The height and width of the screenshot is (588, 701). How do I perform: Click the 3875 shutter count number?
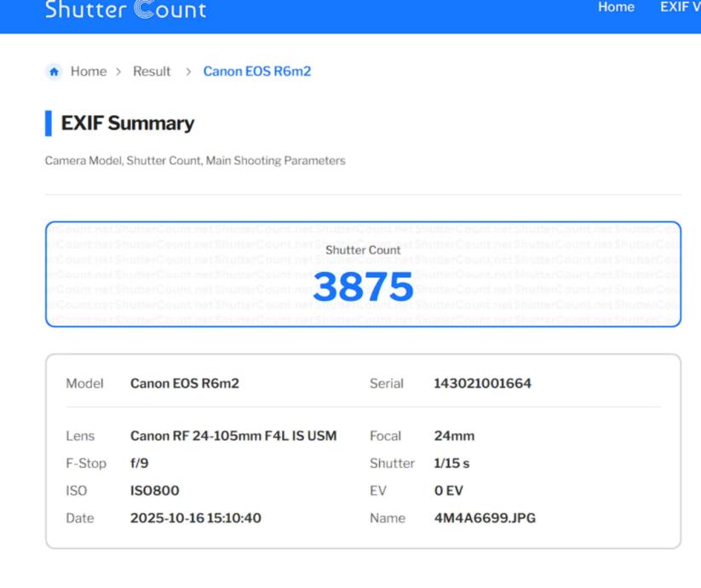[x=363, y=288]
